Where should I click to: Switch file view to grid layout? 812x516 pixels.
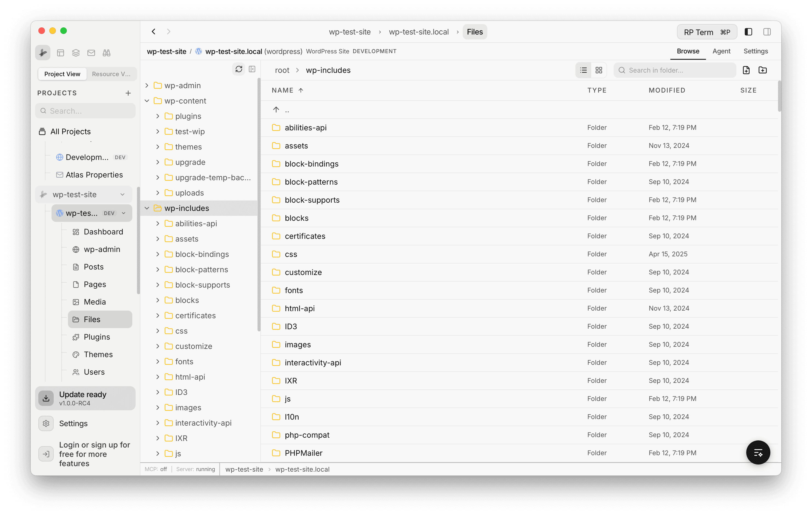tap(599, 70)
